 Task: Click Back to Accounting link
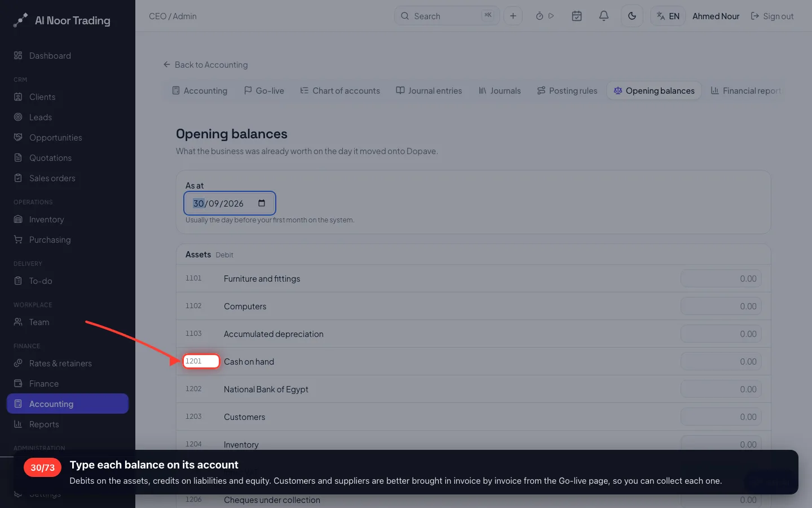(205, 64)
